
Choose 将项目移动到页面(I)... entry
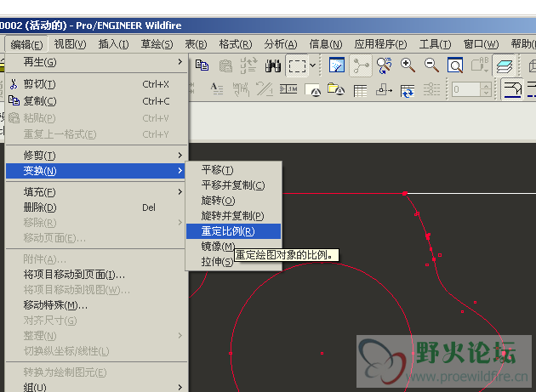tap(96, 275)
